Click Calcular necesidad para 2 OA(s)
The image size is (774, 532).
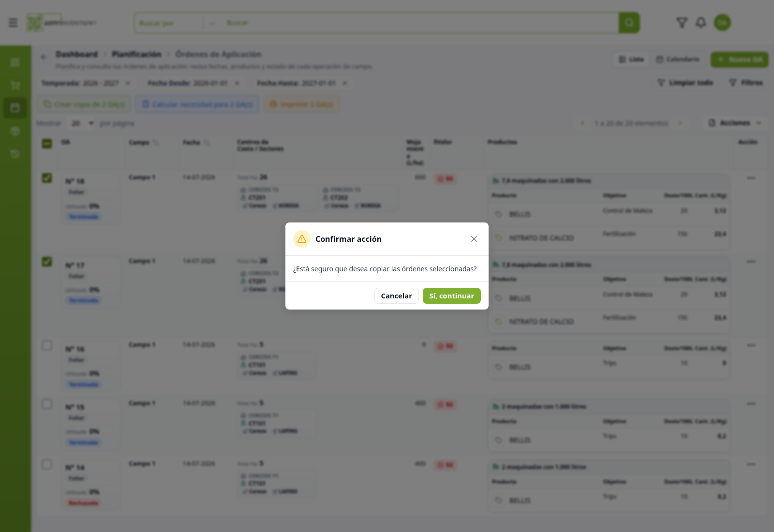[x=197, y=104]
